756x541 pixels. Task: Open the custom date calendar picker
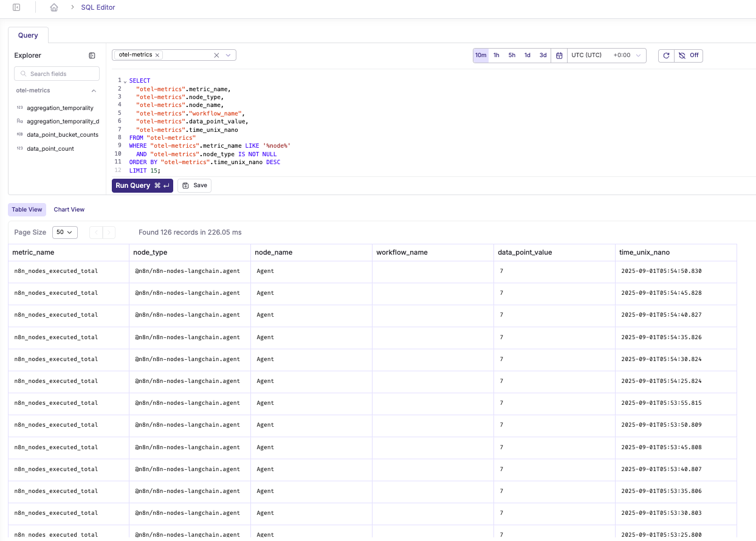pos(559,55)
